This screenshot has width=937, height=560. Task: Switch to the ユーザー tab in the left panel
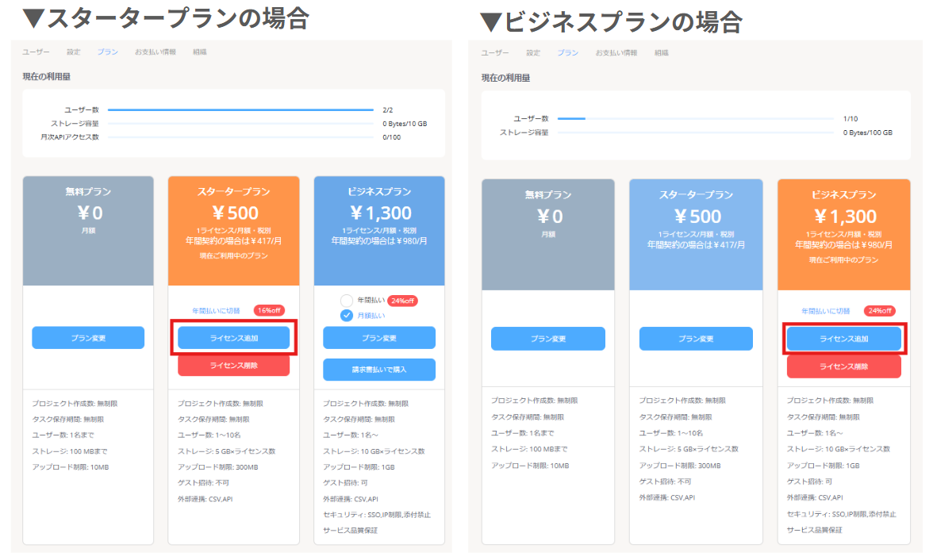coord(36,52)
